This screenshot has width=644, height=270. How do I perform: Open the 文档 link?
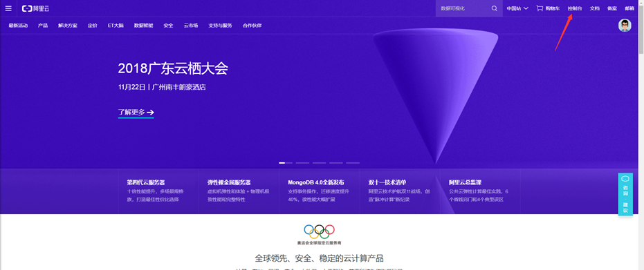(594, 8)
